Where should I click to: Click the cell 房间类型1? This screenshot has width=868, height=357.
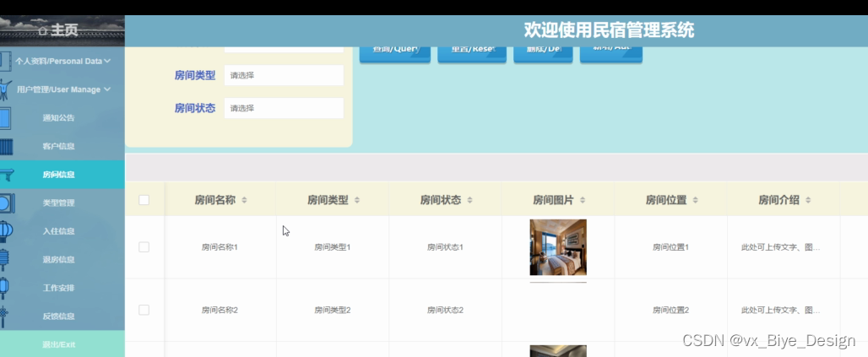click(x=333, y=247)
